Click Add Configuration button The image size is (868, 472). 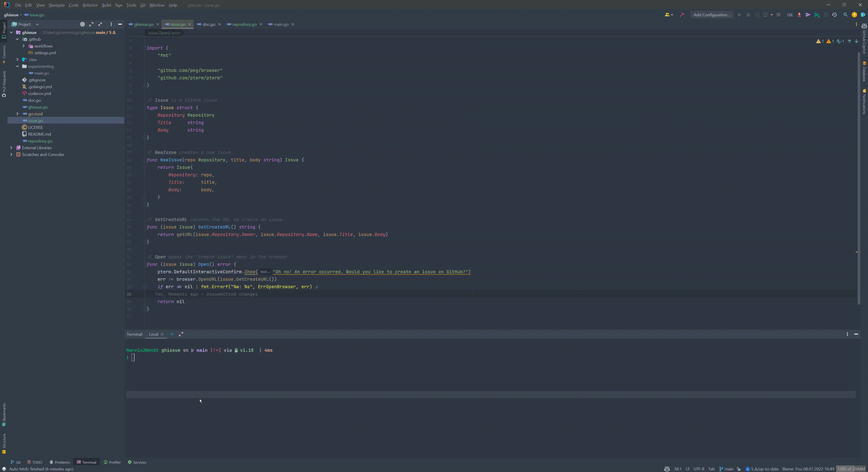[x=711, y=15]
